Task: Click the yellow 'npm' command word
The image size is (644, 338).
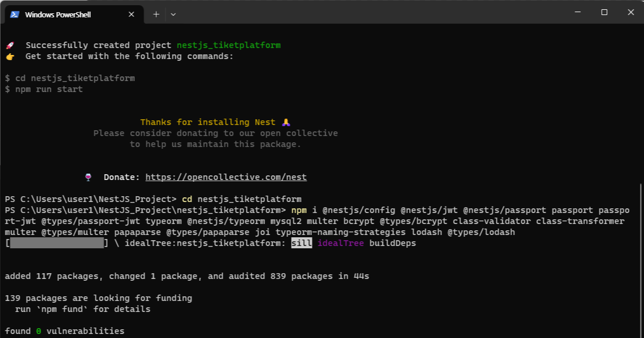Action: [x=299, y=210]
